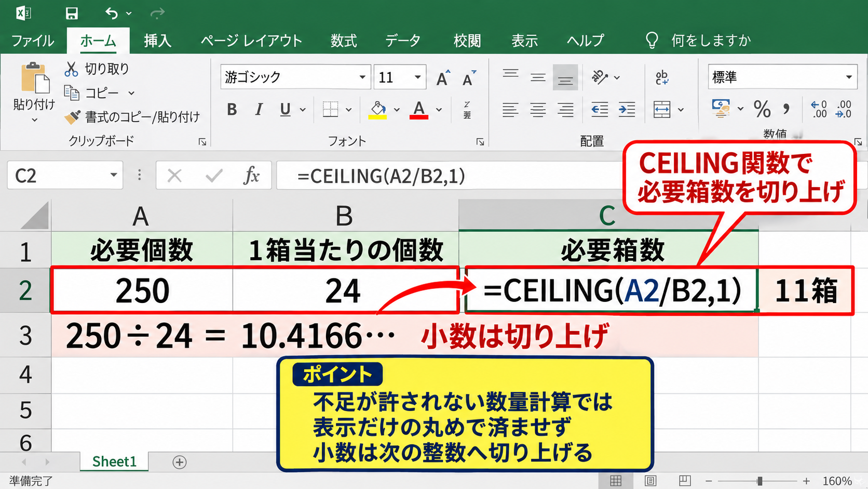Select cell A2 containing 250

coord(142,290)
